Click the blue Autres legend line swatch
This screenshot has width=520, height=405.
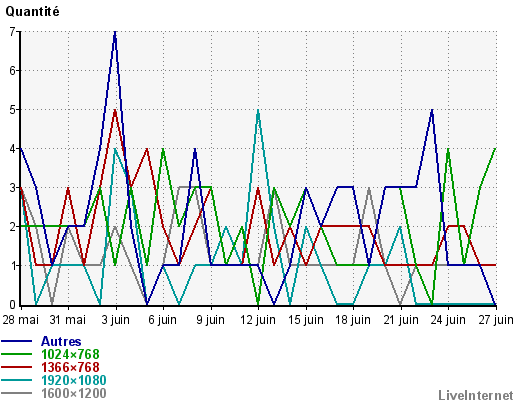(x=16, y=341)
